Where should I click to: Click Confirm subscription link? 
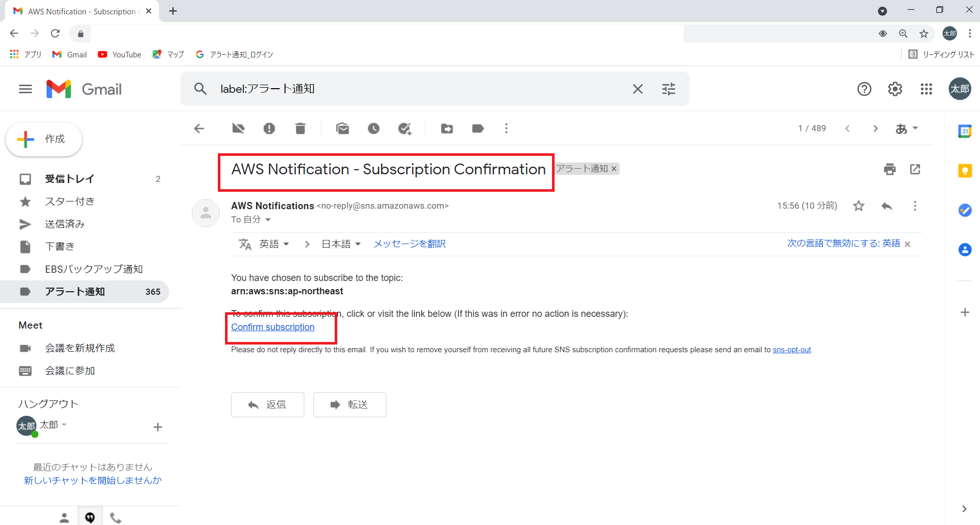(273, 327)
